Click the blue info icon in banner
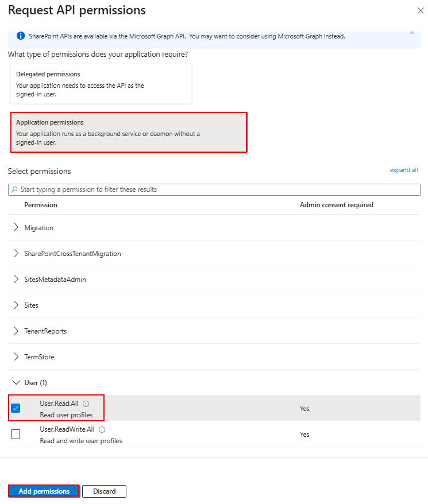428x504 pixels. coord(21,36)
